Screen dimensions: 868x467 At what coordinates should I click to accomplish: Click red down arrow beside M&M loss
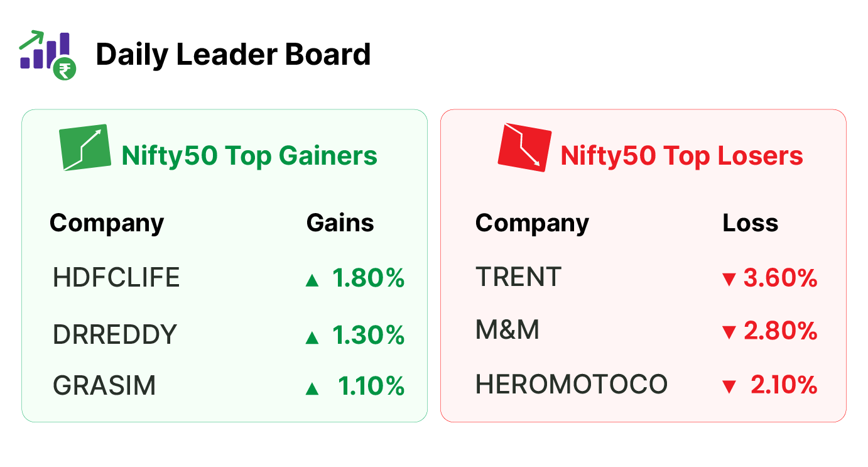tap(729, 332)
